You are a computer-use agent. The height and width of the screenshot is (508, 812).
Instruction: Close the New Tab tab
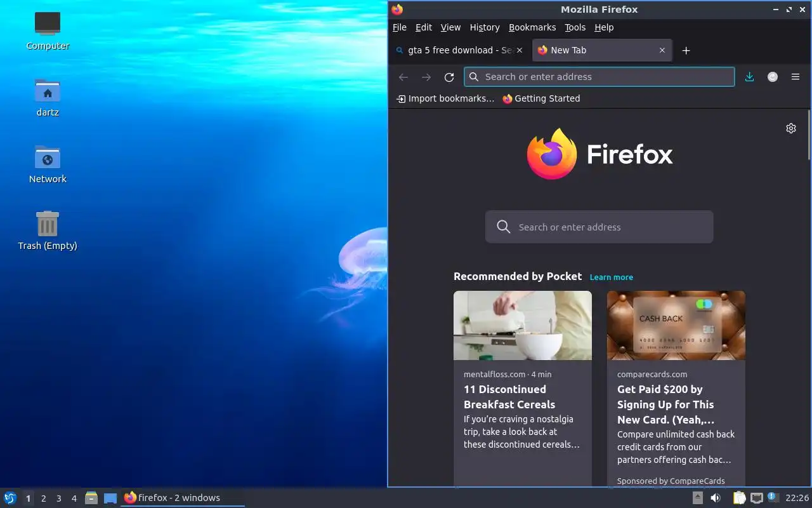(662, 50)
